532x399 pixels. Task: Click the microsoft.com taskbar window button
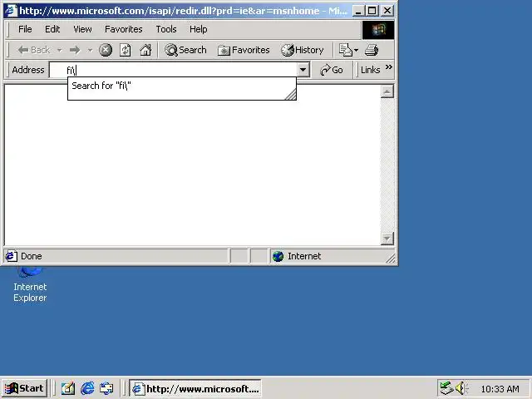pyautogui.click(x=195, y=388)
